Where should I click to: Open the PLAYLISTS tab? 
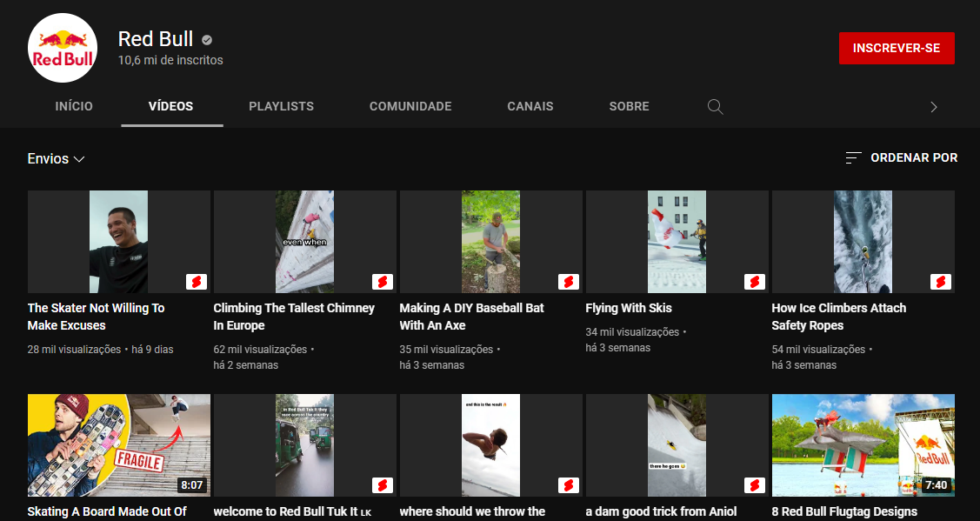pos(281,106)
